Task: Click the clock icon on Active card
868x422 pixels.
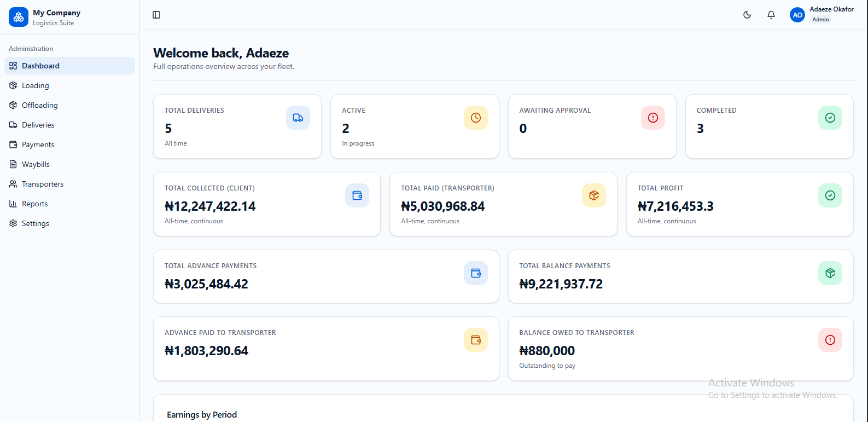Action: click(x=476, y=118)
